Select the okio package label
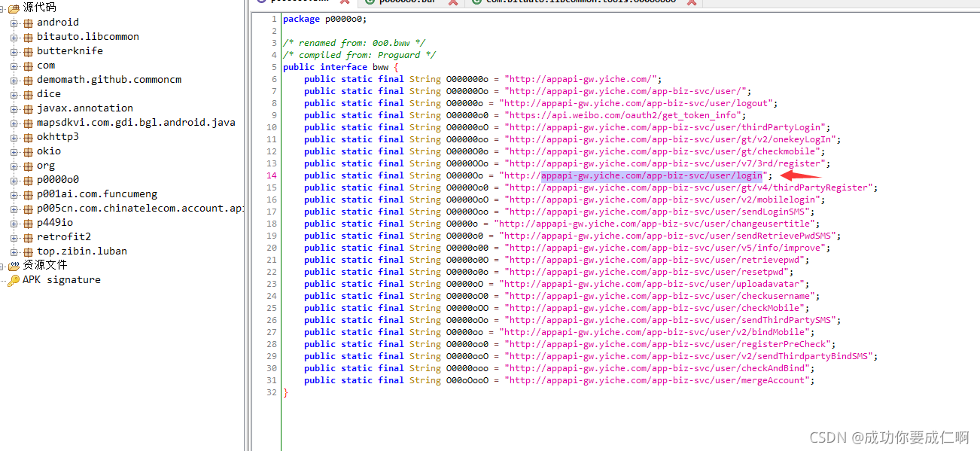Screen dimensions: 980x451 click(49, 151)
